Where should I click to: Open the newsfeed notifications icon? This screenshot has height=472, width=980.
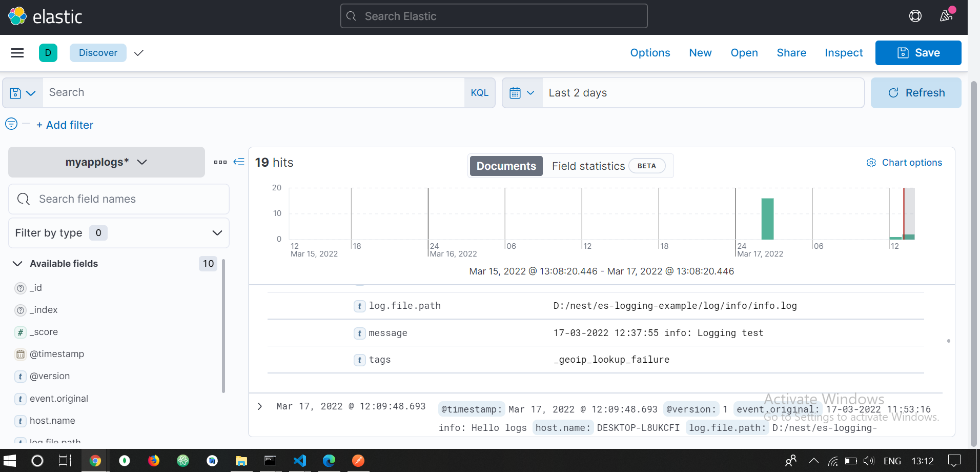946,16
